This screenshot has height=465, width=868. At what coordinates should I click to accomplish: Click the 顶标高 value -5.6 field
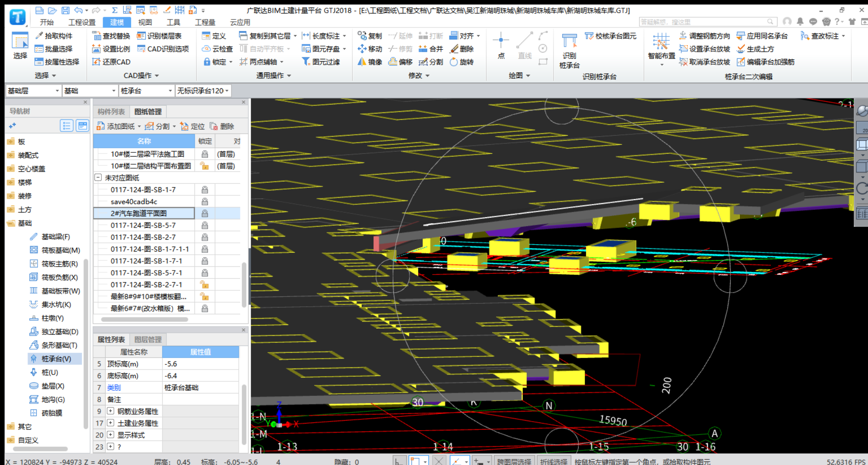(x=200, y=364)
